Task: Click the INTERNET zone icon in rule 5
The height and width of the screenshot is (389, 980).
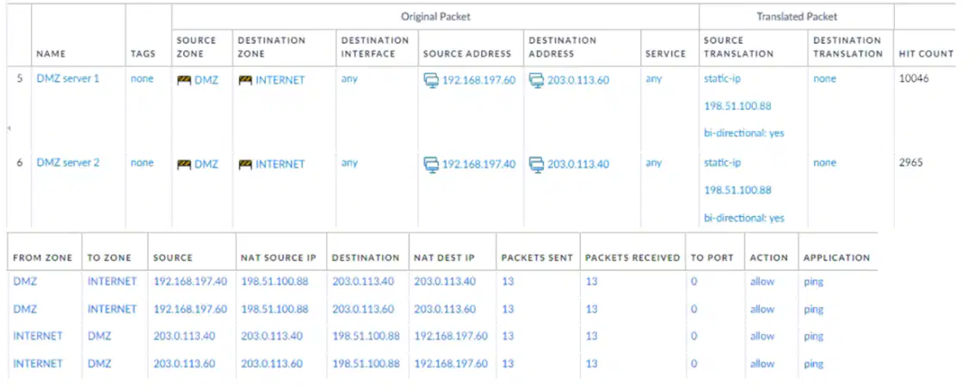Action: 245,80
